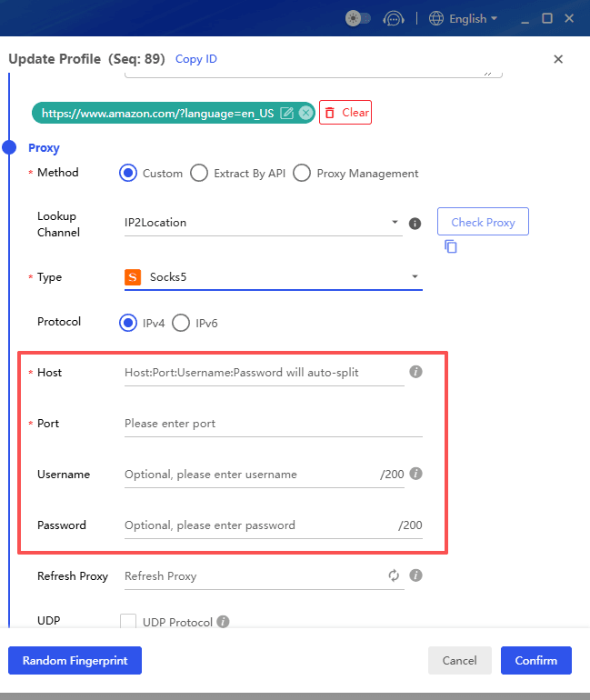Click the Proxy section heading
Screen dimensions: 590x700
tap(44, 148)
